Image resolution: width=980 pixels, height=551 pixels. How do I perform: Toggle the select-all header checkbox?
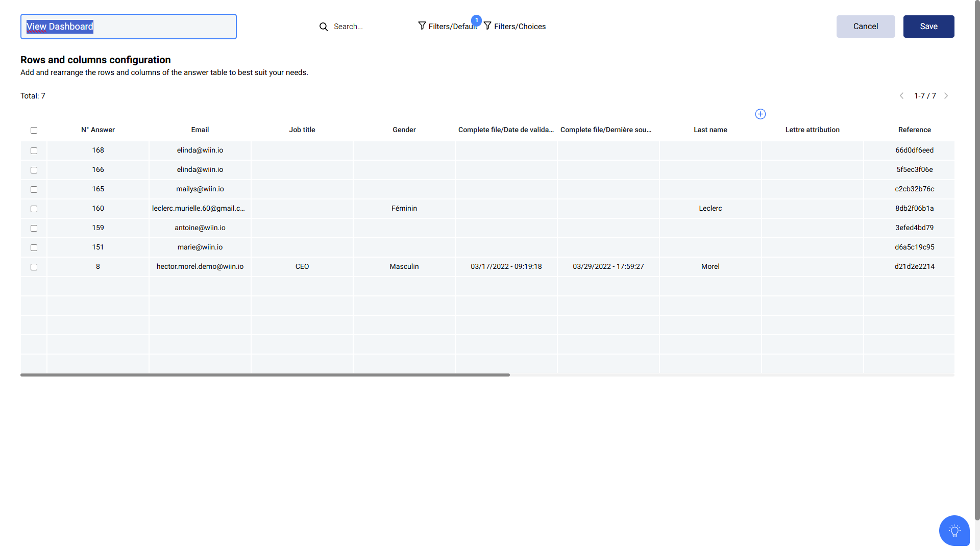click(x=34, y=131)
